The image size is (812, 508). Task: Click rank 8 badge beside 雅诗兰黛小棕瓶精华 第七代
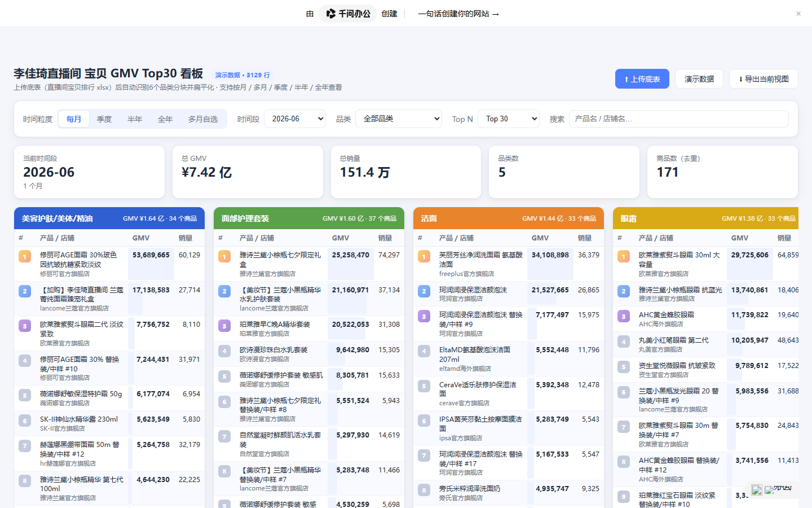[25, 481]
